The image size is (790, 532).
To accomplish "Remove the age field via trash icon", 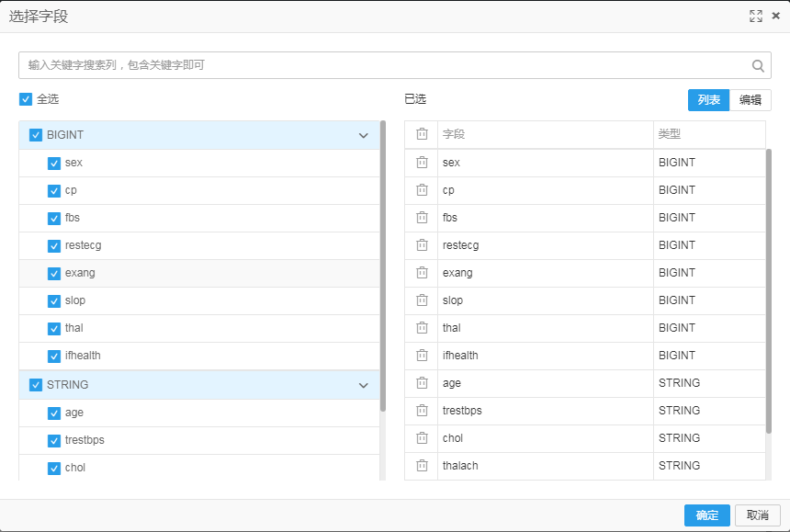I will 422,383.
